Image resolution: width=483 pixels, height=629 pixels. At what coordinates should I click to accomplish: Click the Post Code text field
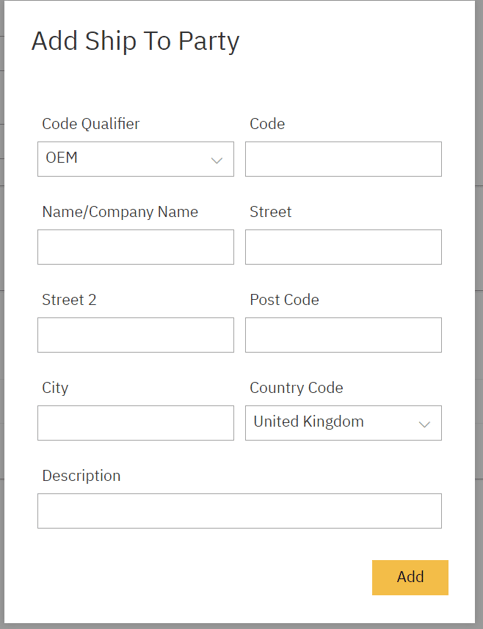tap(343, 335)
